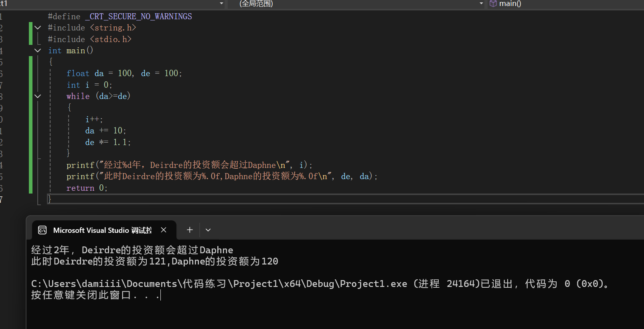644x329 pixels.
Task: Collapse the while loop fold chevron
Action: [x=38, y=96]
